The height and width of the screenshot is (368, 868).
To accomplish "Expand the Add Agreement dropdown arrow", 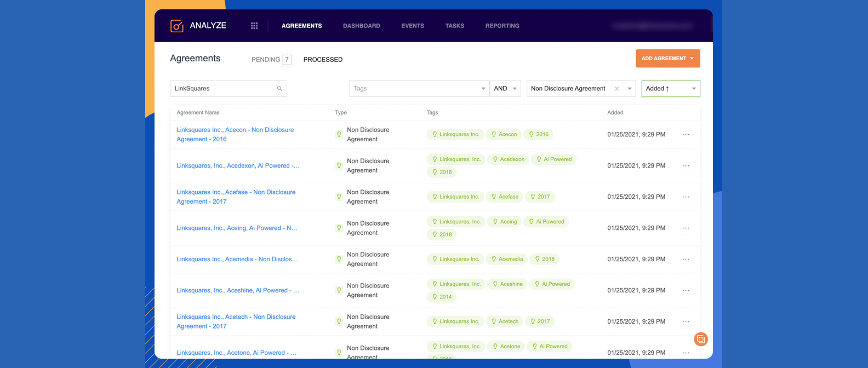I will tap(692, 59).
